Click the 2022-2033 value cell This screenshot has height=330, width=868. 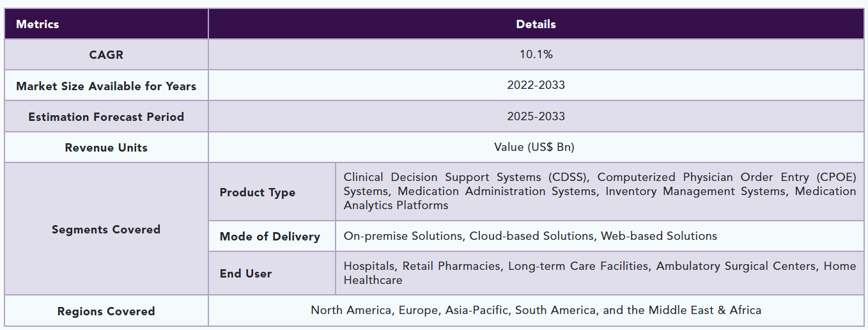pos(536,85)
